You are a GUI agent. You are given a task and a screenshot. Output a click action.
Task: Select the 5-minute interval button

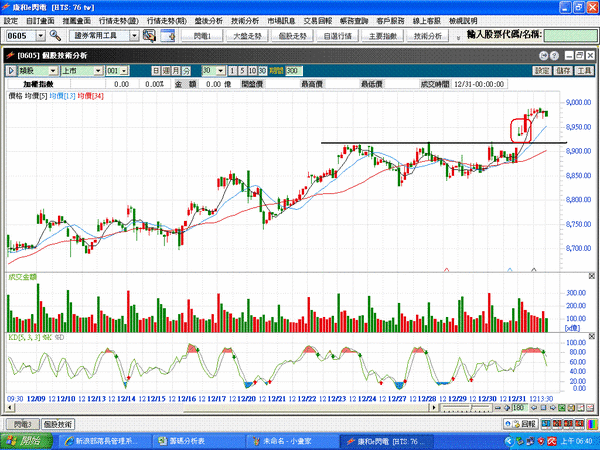[x=242, y=71]
